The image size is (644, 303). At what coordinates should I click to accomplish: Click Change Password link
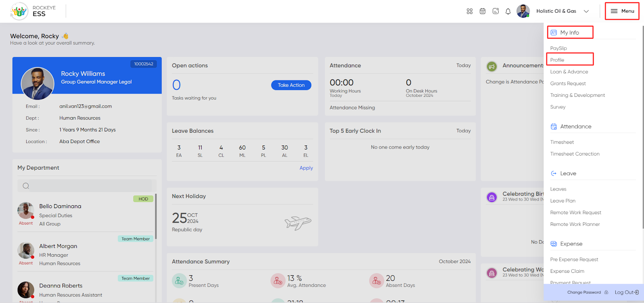point(584,293)
